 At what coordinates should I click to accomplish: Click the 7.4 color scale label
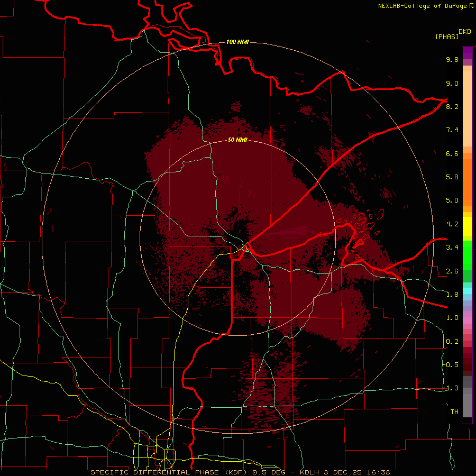click(x=452, y=130)
